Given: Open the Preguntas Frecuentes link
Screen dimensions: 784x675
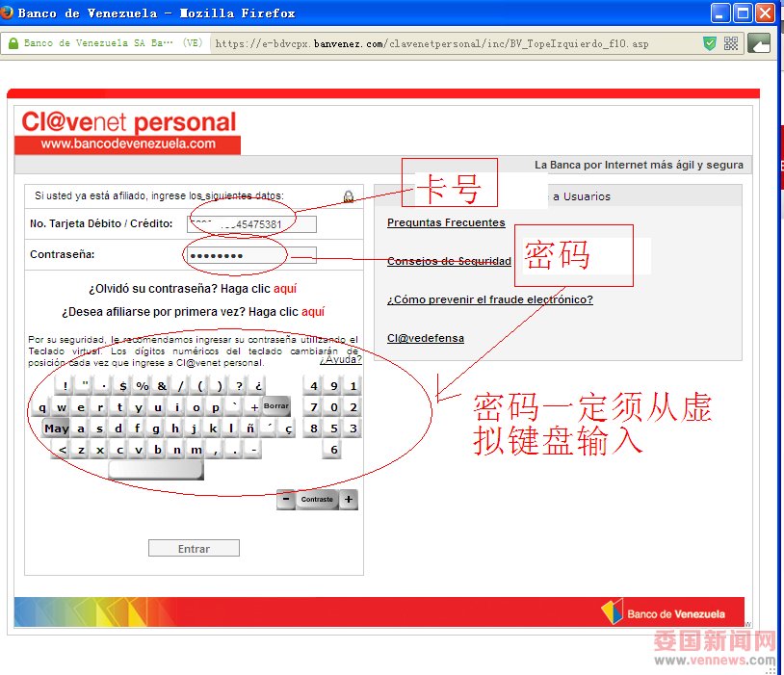Looking at the screenshot, I should 446,222.
